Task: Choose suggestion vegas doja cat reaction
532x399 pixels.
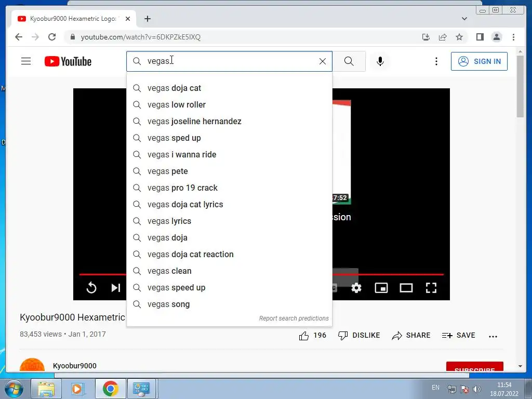Action: click(x=229, y=255)
